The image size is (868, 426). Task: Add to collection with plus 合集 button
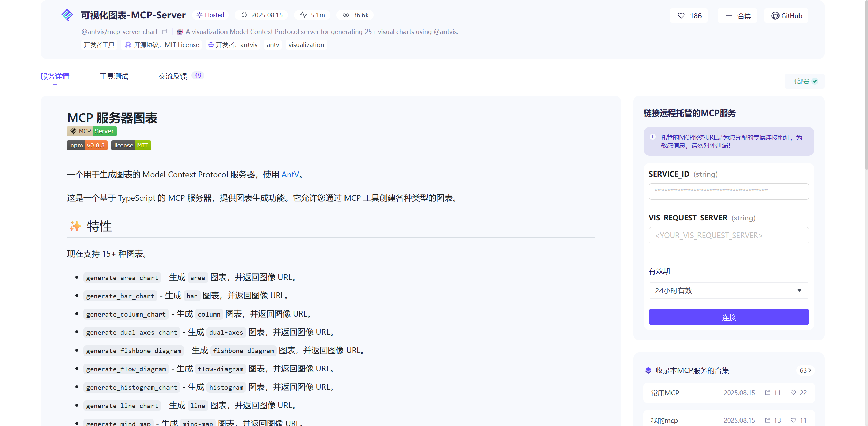(737, 16)
